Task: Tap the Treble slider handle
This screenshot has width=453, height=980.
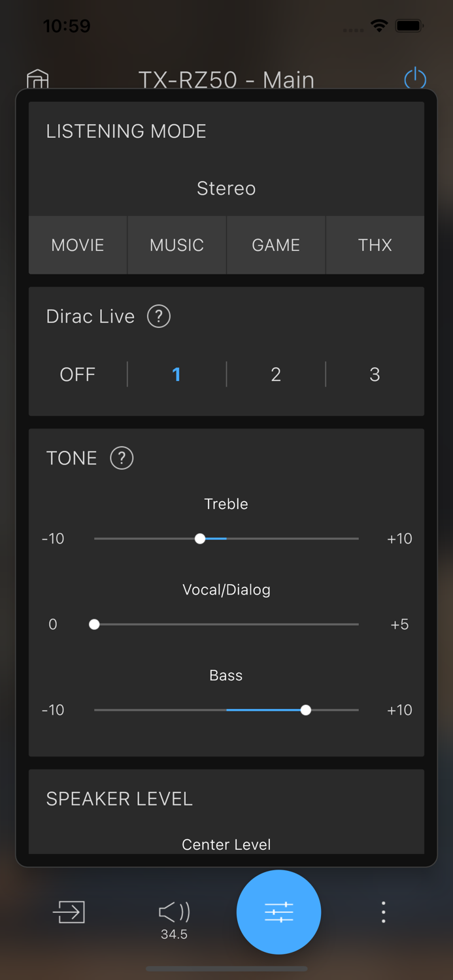Action: [x=200, y=538]
